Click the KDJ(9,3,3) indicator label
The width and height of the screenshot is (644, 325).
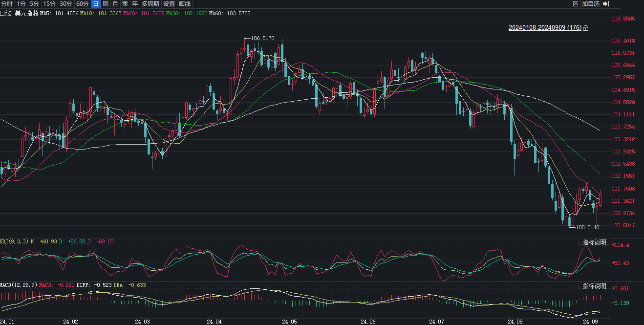click(x=14, y=241)
